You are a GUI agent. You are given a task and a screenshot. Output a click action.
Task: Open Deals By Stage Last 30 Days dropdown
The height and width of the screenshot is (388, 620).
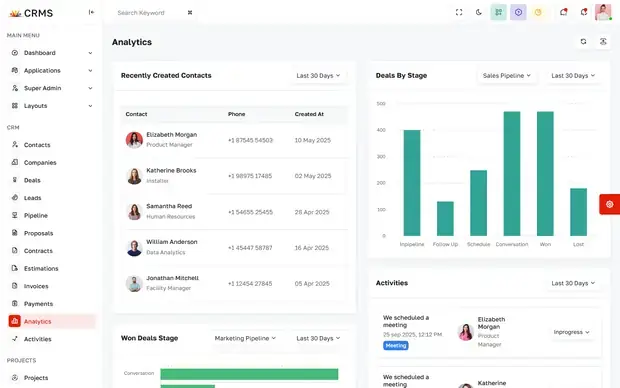pos(573,76)
